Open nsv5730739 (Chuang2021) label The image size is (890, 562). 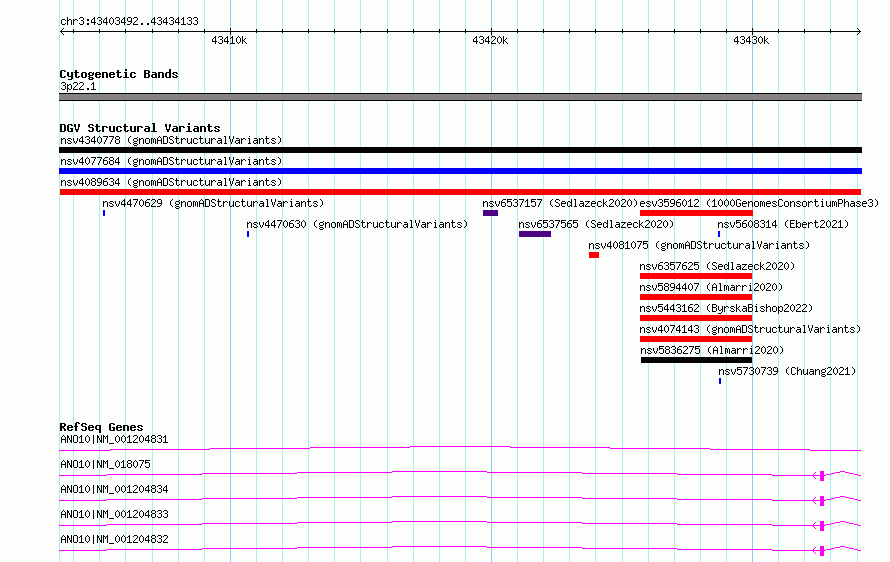click(787, 371)
